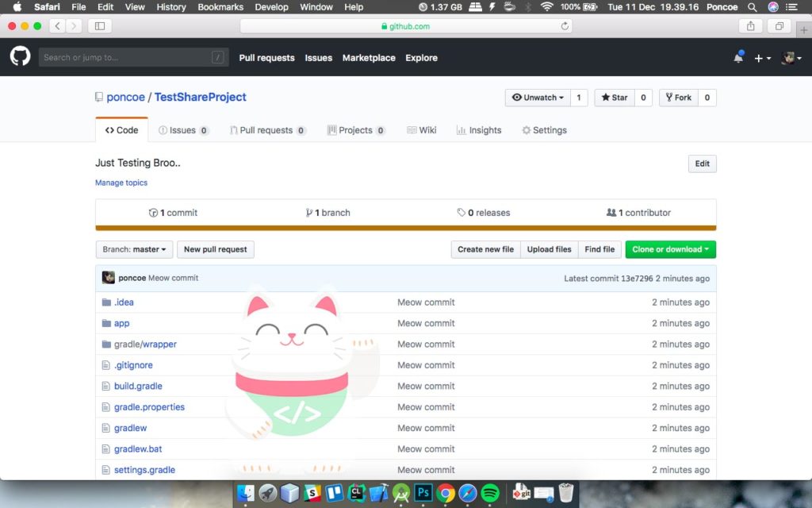The height and width of the screenshot is (508, 812).
Task: Open the Branch: master dropdown
Action: click(134, 249)
